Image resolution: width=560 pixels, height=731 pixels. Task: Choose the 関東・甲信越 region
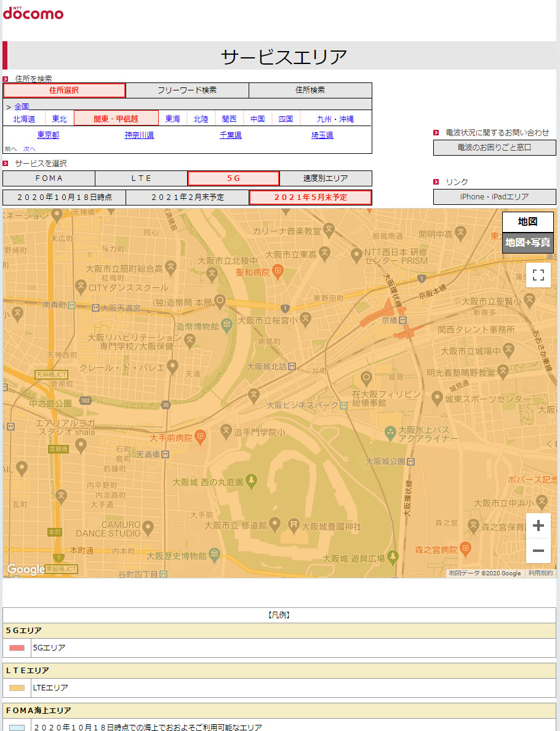116,119
